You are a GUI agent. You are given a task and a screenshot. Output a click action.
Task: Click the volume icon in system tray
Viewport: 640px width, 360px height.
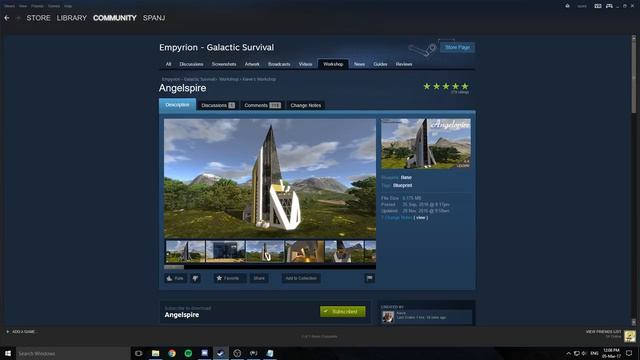(584, 353)
